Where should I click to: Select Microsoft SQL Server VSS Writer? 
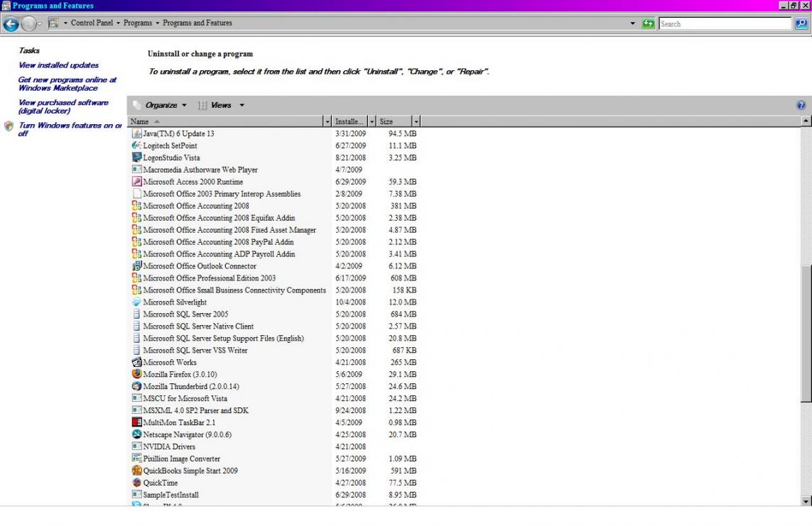(x=274, y=350)
